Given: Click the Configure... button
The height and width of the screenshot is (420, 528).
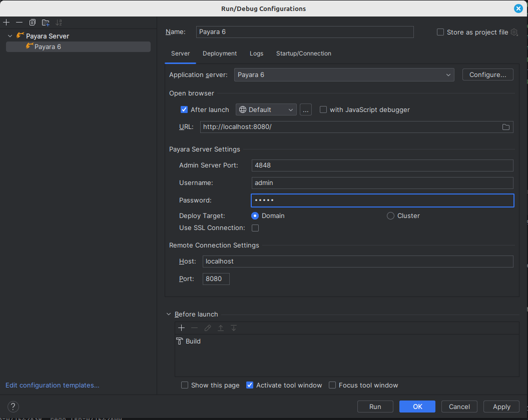Looking at the screenshot, I should point(487,74).
